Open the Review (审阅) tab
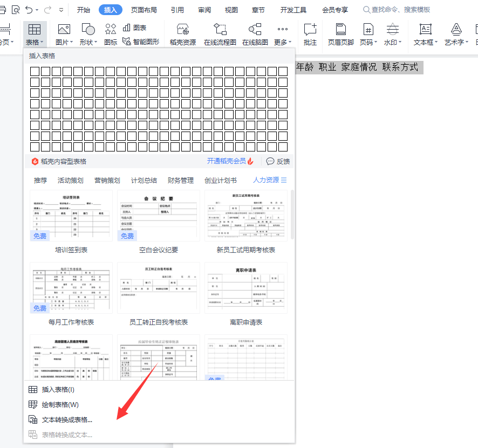 204,10
